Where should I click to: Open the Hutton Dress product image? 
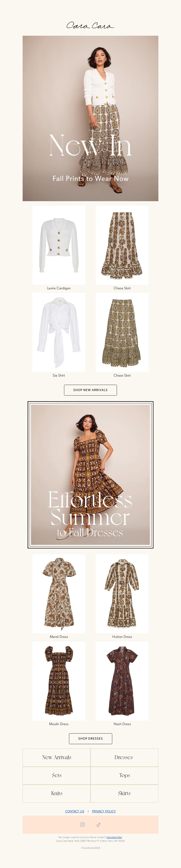(122, 594)
